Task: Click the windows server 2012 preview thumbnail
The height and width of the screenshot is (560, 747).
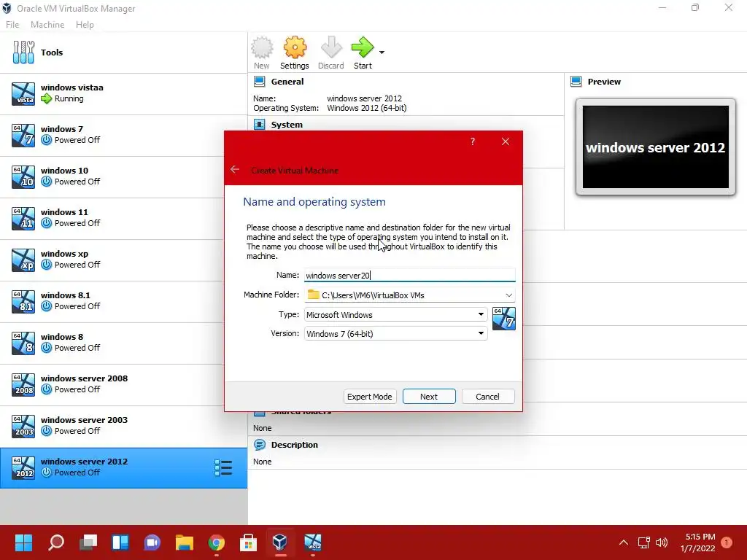Action: coord(656,147)
